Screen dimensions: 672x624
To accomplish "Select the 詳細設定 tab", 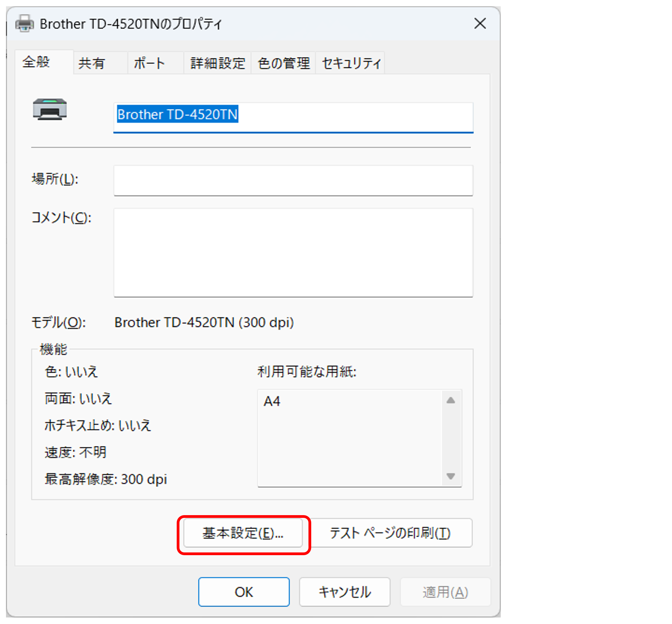I will coord(218,63).
